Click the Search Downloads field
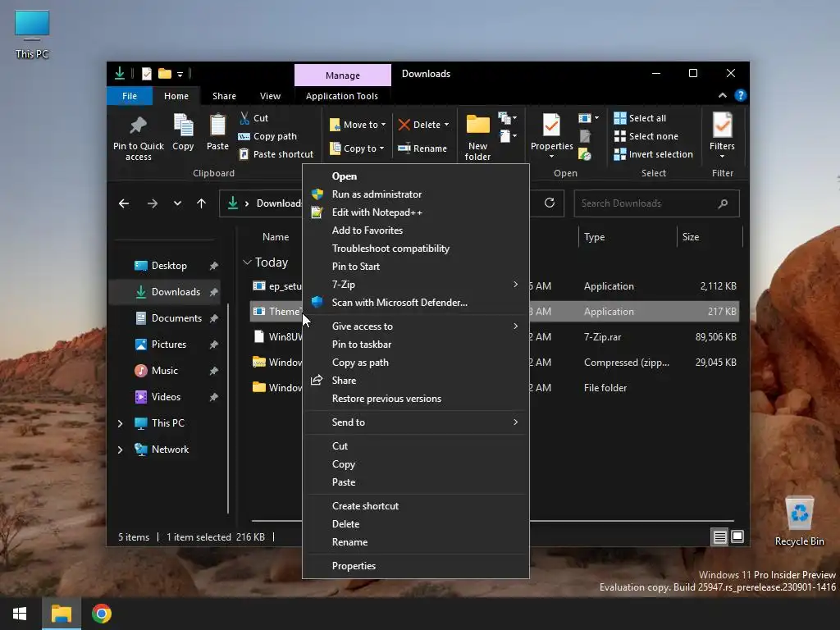 click(656, 203)
